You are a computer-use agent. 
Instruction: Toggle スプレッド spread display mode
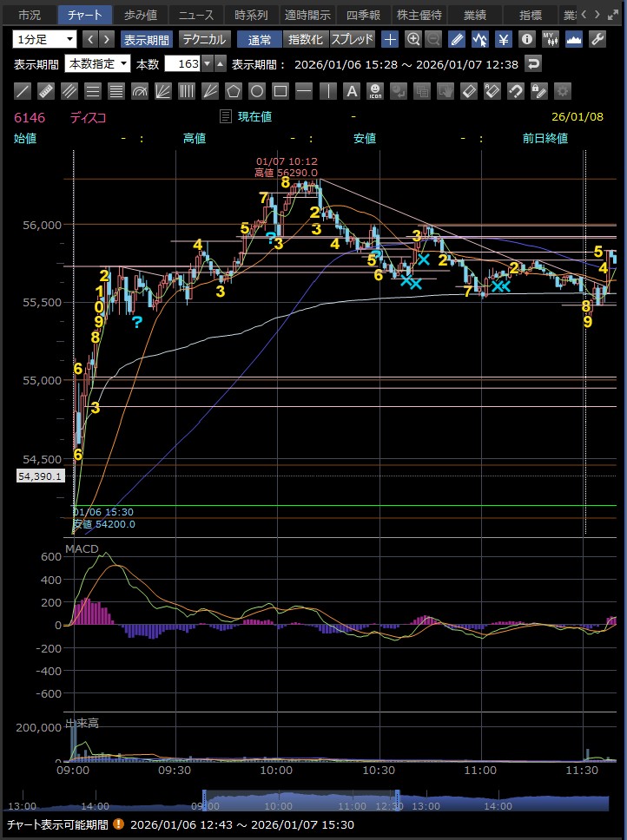[x=352, y=39]
